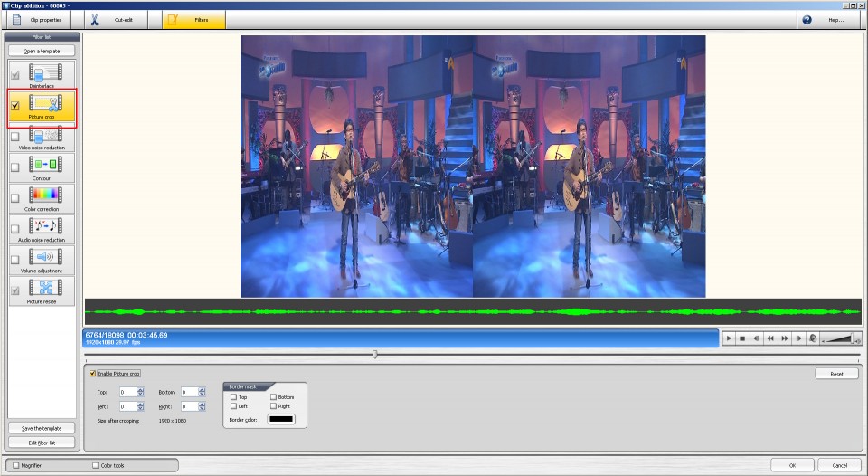The height and width of the screenshot is (476, 868).
Task: Check the Border mask Bottom checkbox
Action: coord(273,396)
